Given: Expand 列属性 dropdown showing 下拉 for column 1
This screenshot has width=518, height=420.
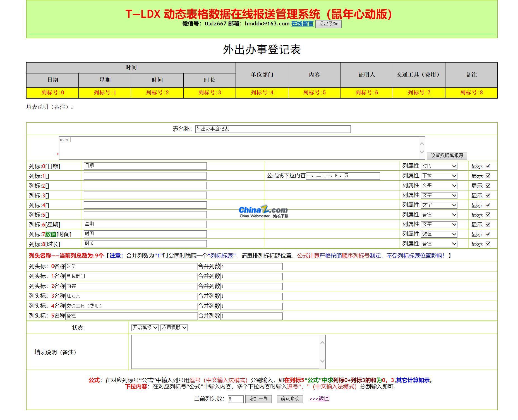Looking at the screenshot, I should (x=439, y=176).
